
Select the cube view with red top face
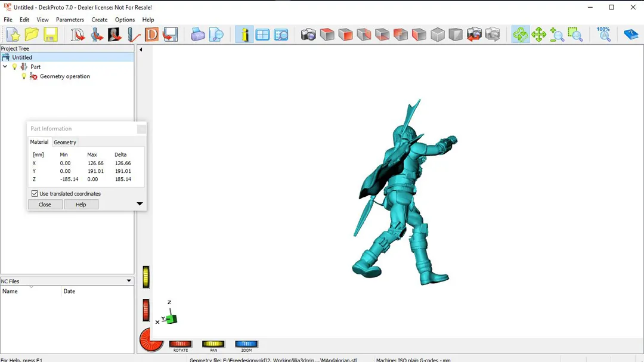pos(327,35)
